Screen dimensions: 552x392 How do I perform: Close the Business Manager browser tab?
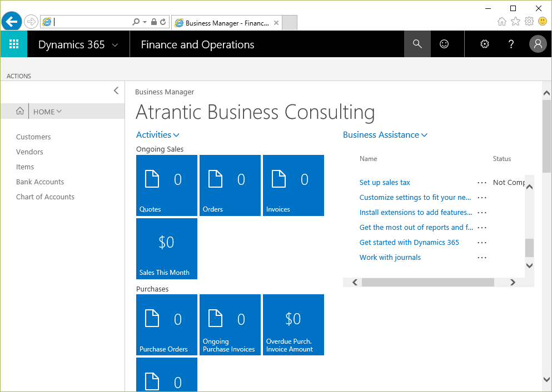pyautogui.click(x=276, y=23)
